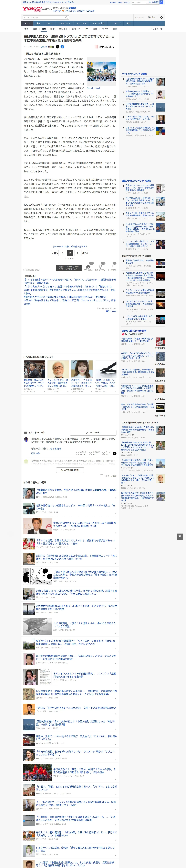Viewport: 186px width, 868px height.
Task: Toggle the コメント非表示 checkbox
Action: tap(102, 476)
